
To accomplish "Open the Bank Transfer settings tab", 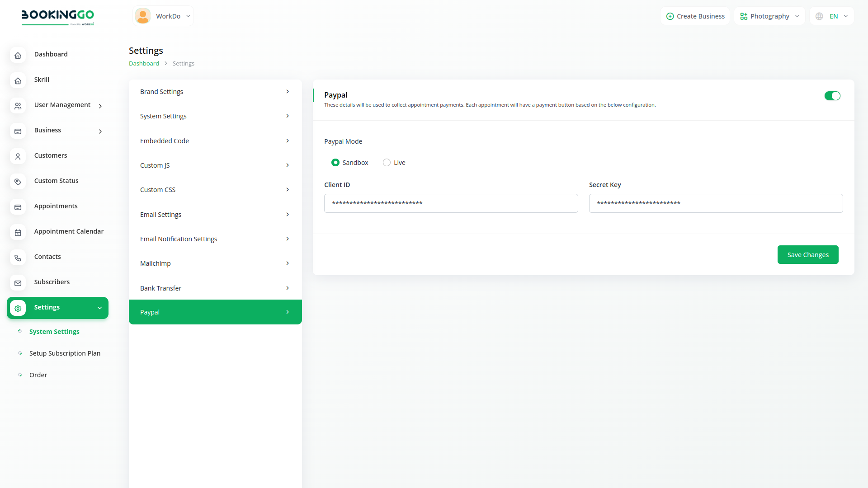I will pos(215,288).
